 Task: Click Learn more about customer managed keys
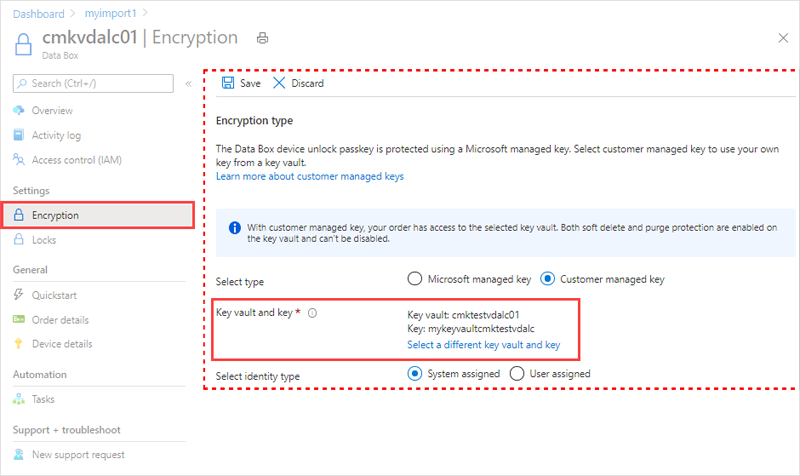tap(310, 176)
